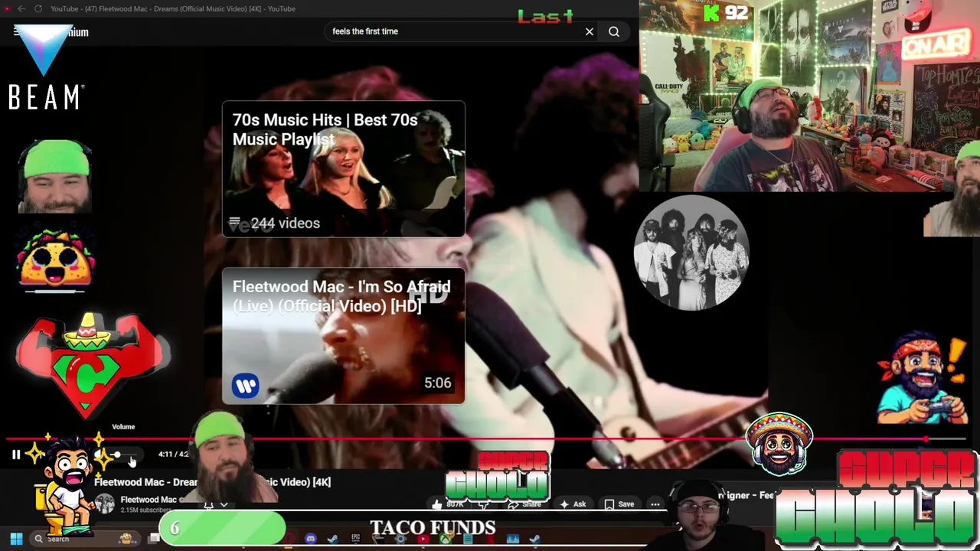The width and height of the screenshot is (980, 551).
Task: Save the video to a playlist
Action: pos(619,504)
